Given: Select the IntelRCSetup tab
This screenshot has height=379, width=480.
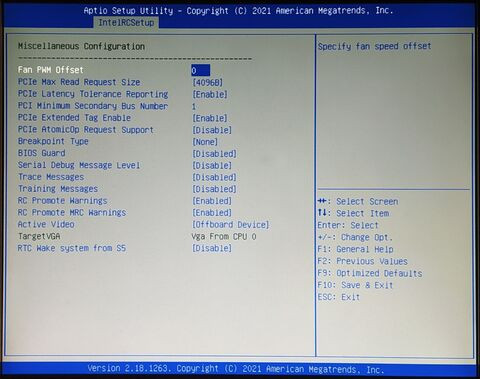Looking at the screenshot, I should 126,23.
